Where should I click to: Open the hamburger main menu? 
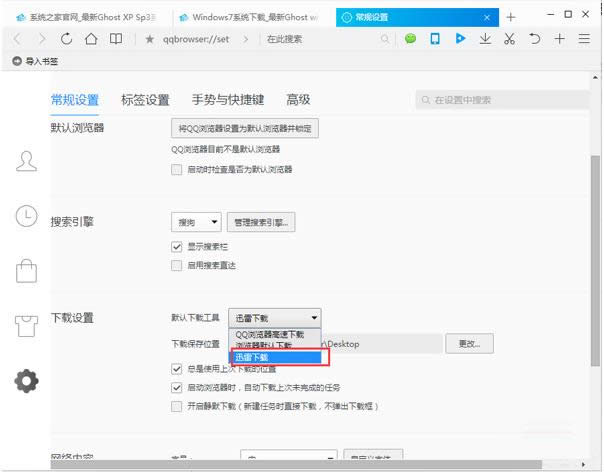(x=584, y=39)
